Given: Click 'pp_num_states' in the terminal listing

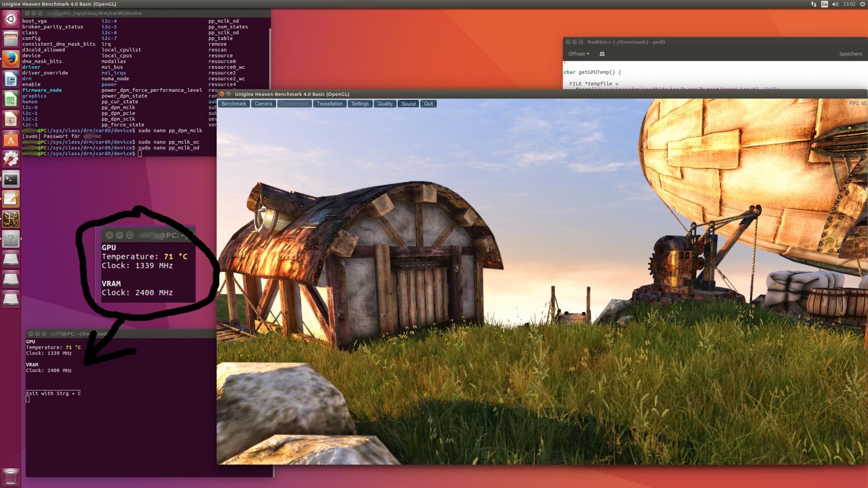Looking at the screenshot, I should [228, 27].
